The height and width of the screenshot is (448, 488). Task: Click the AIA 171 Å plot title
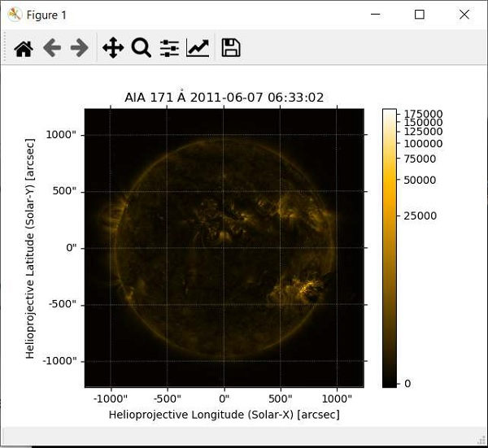click(x=224, y=98)
